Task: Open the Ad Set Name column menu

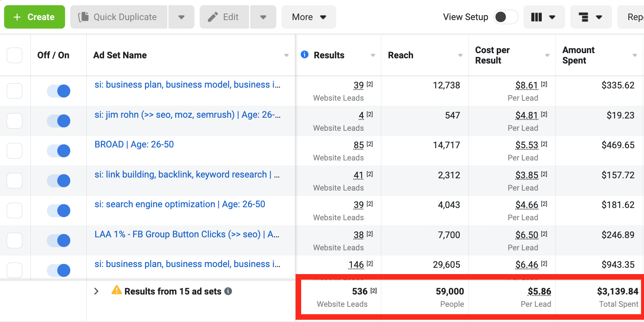Action: (286, 55)
